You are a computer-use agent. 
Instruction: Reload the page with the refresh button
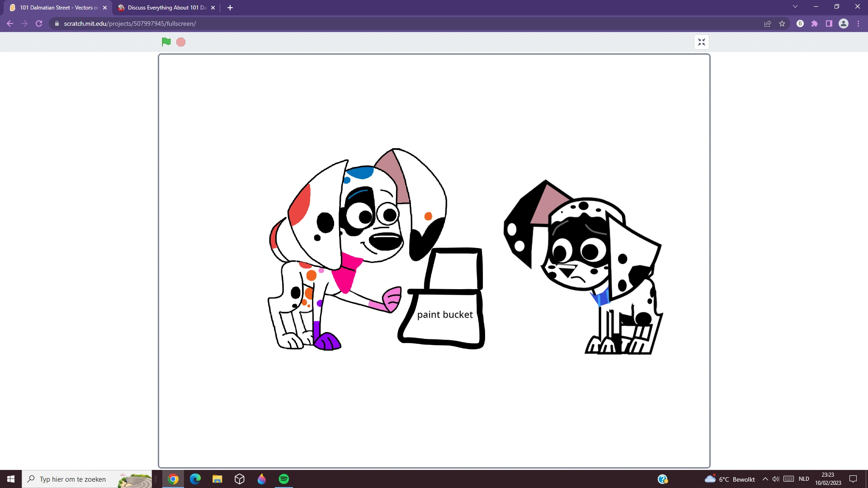click(39, 23)
